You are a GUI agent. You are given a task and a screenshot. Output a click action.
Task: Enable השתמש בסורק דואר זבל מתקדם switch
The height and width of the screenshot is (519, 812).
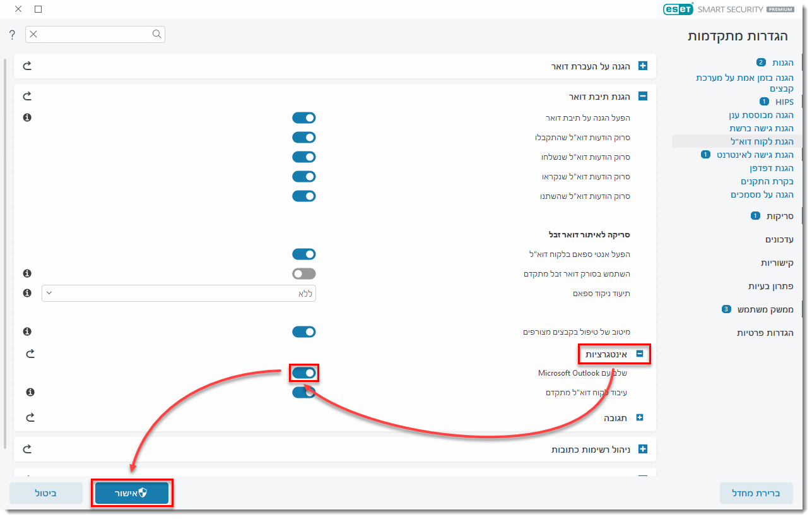point(303,273)
